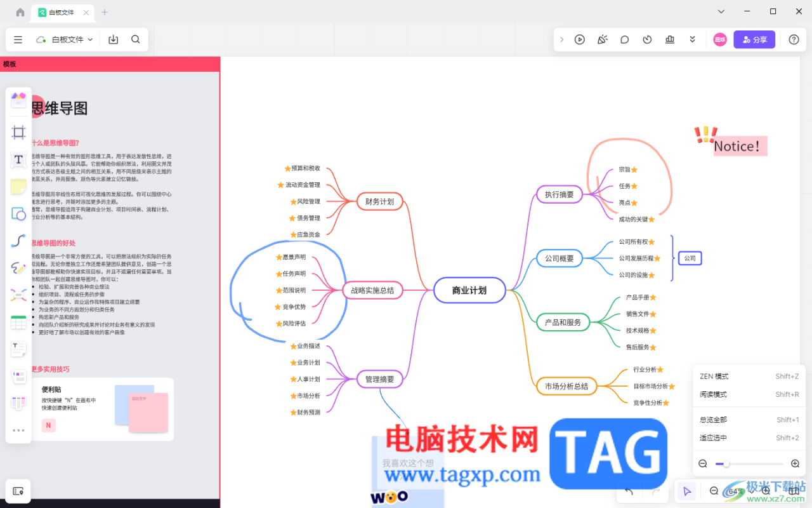Click the zoom slider handle
Screen dimensions: 812x508
click(x=726, y=464)
